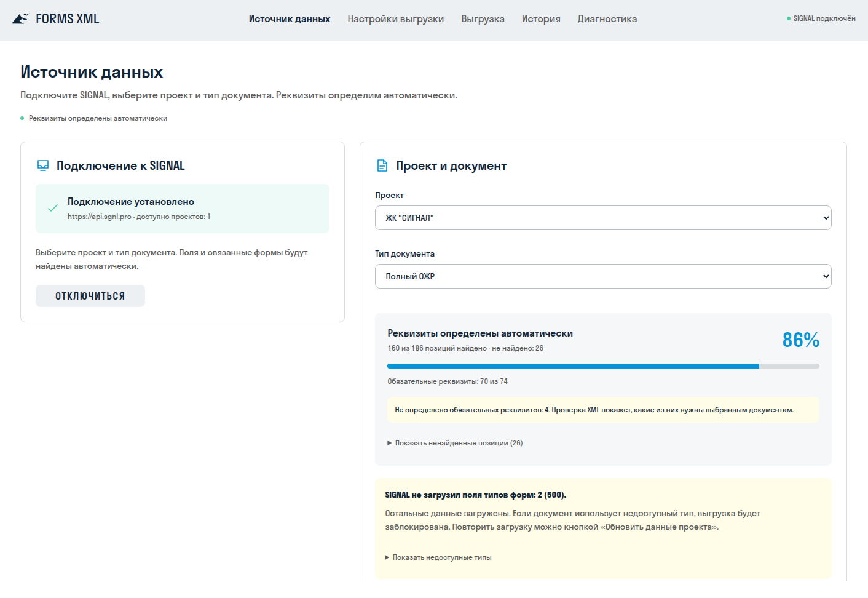Open the Настройки выгрузки tab
The height and width of the screenshot is (598, 868).
click(x=396, y=19)
